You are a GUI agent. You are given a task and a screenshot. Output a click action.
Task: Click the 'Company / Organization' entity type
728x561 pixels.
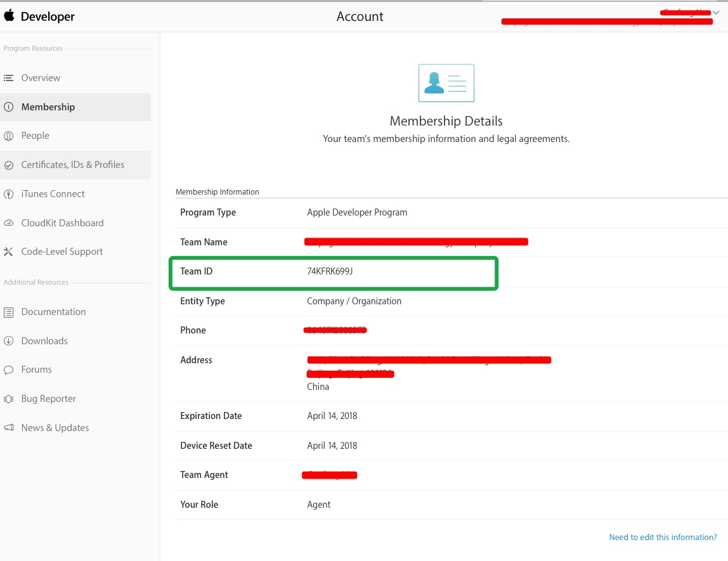pos(354,301)
